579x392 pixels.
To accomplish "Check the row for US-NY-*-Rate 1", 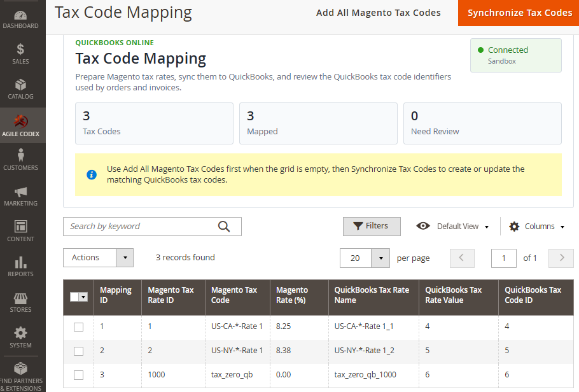I will tap(78, 351).
